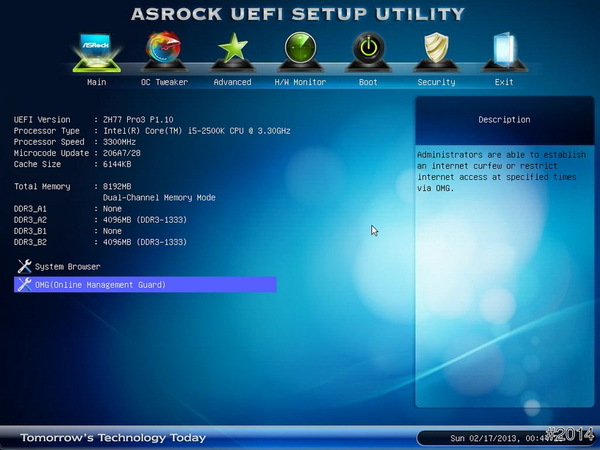Select the OC Tweaker speedometer icon
The height and width of the screenshot is (450, 600).
[164, 52]
